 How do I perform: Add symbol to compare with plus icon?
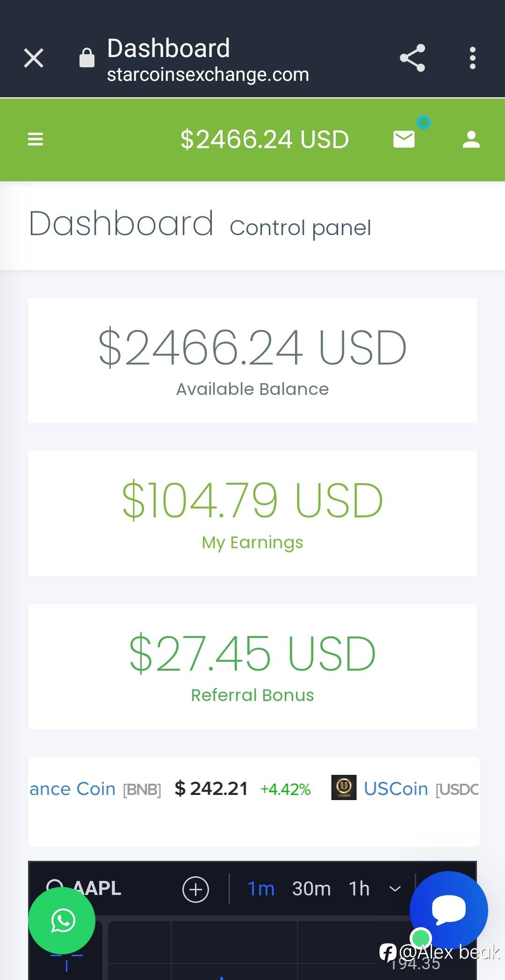pos(195,889)
